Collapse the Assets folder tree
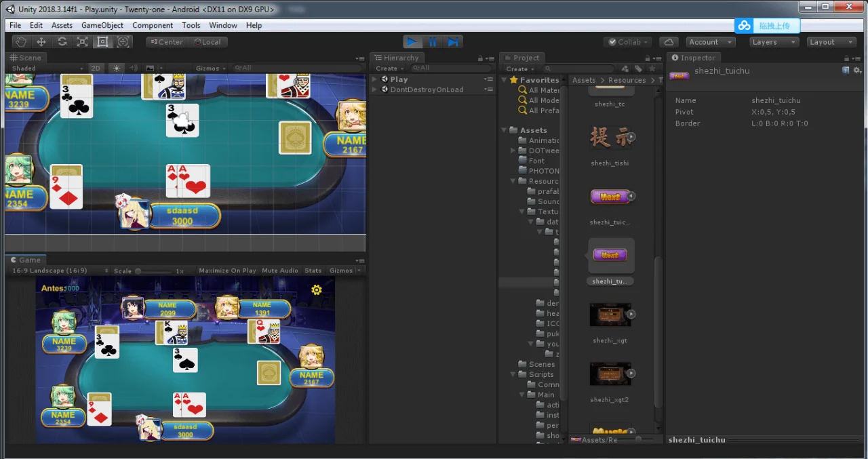 point(505,130)
